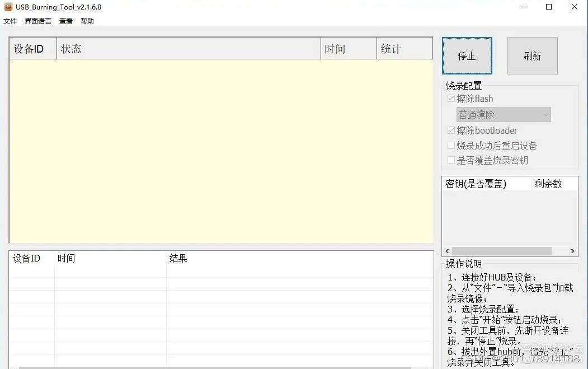This screenshot has height=369, width=588.
Task: Click the key list horizontal scrollbar thumb
Action: [x=502, y=251]
